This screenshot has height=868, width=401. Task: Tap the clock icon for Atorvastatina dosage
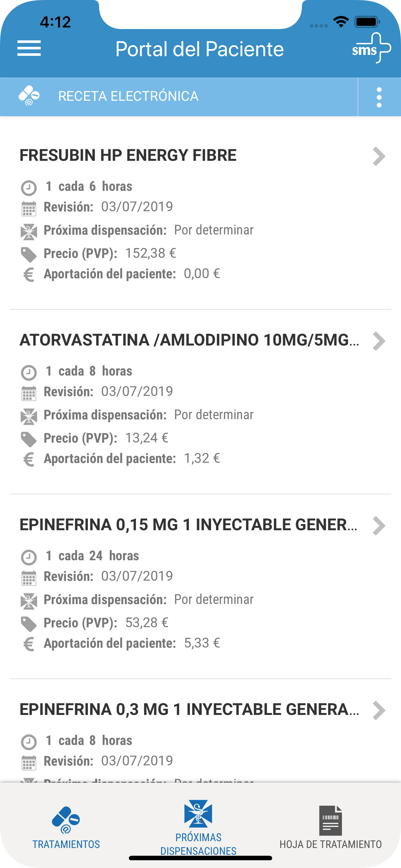tap(29, 373)
